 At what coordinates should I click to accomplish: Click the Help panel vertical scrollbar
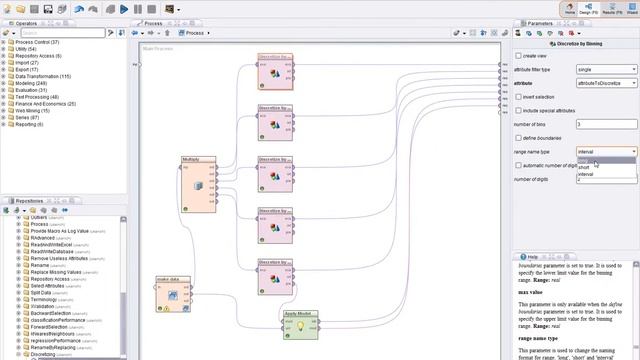(x=636, y=310)
